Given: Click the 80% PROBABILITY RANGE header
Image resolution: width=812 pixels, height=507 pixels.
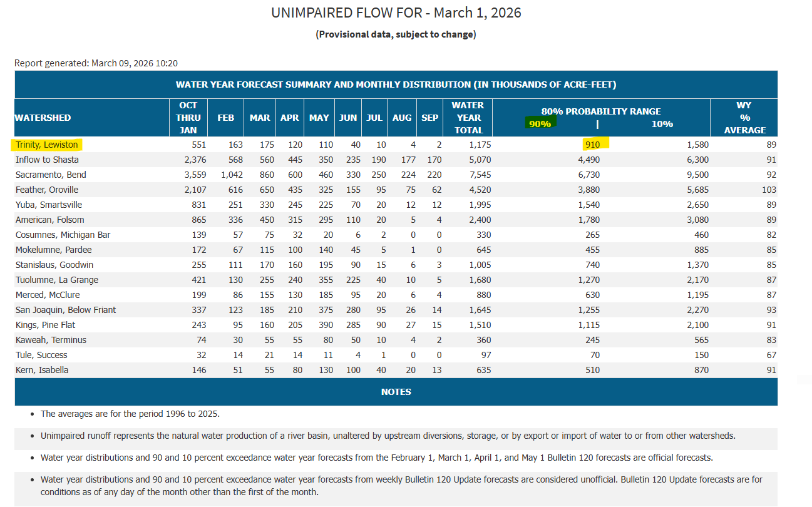Looking at the screenshot, I should coord(601,111).
